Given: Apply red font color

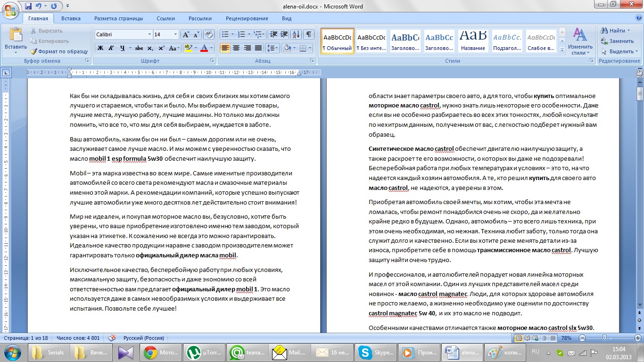Looking at the screenshot, I should coord(204,48).
